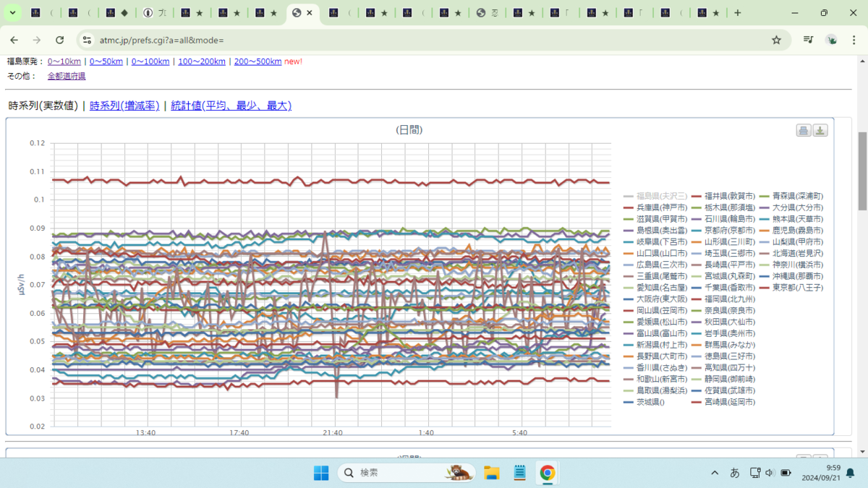Switch to 時系列(増減率) view

(x=124, y=106)
